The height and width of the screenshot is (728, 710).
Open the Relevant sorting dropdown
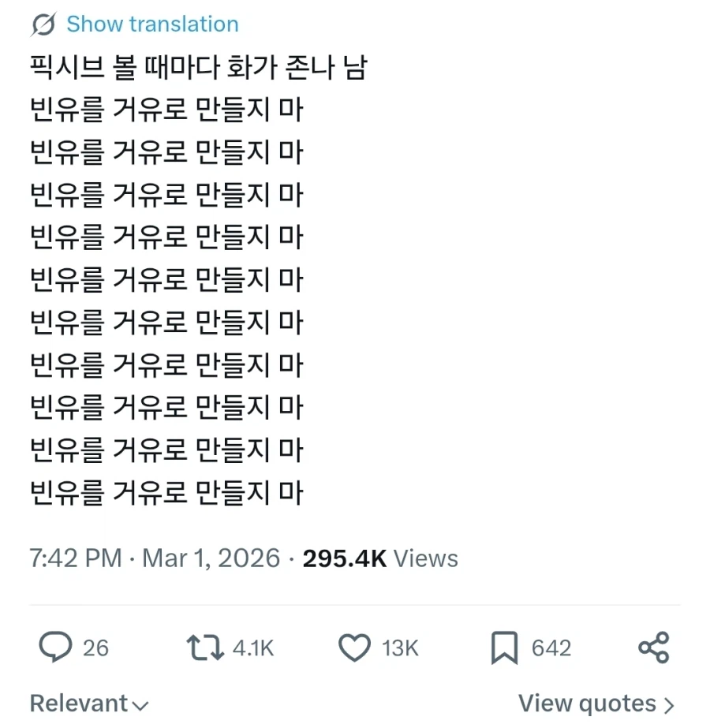89,702
